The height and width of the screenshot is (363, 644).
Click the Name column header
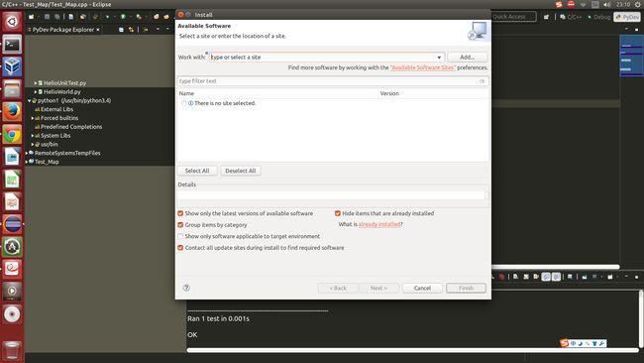click(277, 93)
